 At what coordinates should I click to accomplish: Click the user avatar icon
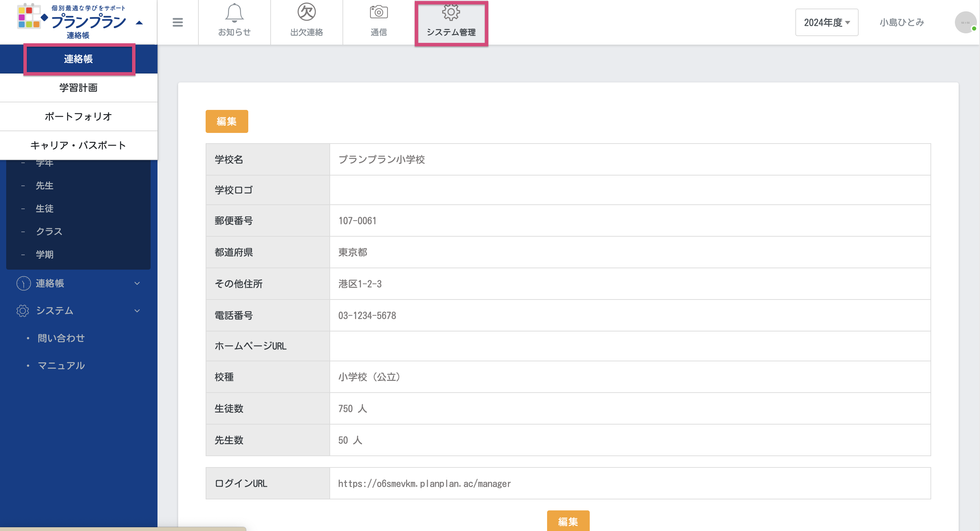point(965,22)
